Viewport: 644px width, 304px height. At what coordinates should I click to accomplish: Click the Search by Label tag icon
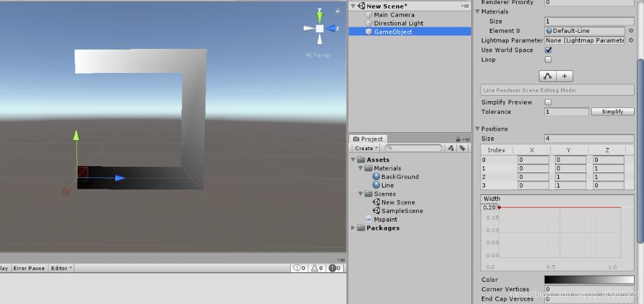coord(462,148)
